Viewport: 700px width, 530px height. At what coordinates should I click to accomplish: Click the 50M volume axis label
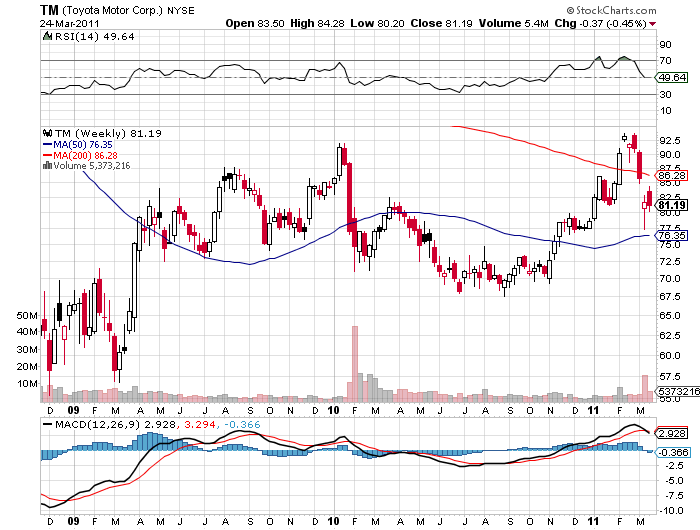(x=27, y=316)
